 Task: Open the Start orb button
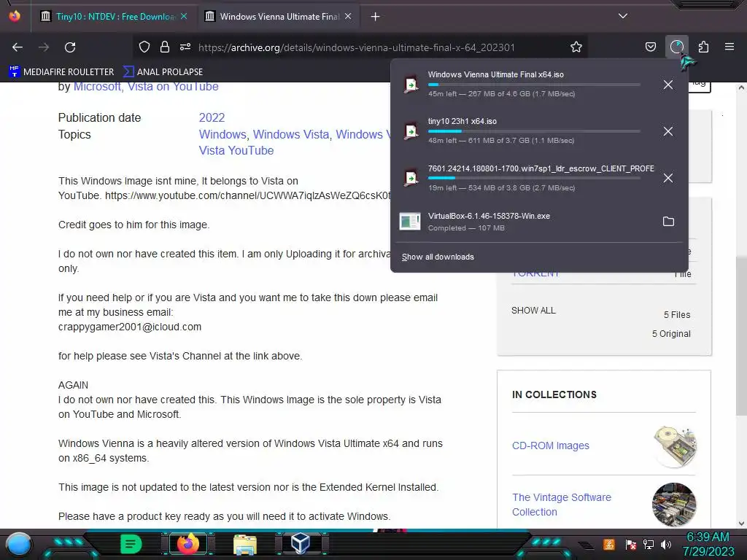pos(19,544)
